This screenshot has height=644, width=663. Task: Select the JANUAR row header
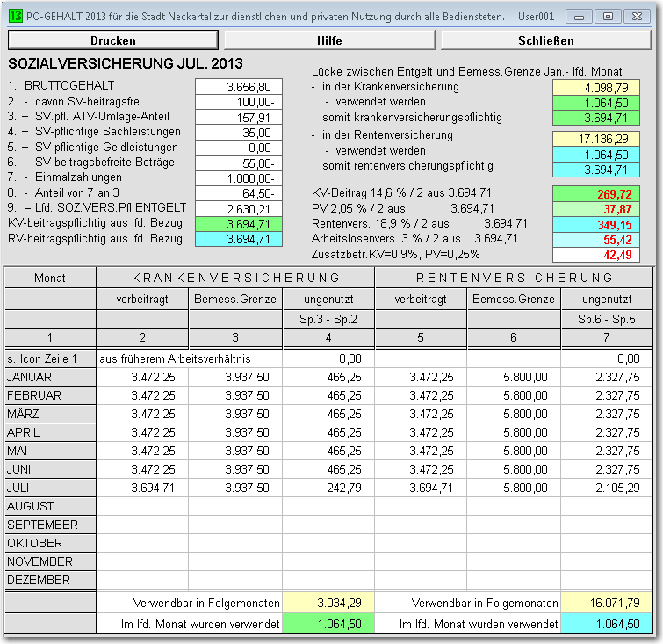pyautogui.click(x=50, y=377)
